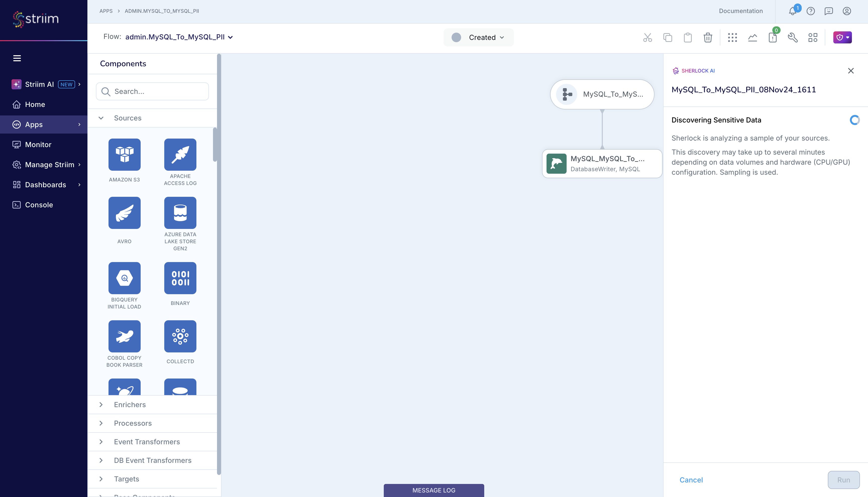Select the Apache Access Log source

[x=180, y=155]
